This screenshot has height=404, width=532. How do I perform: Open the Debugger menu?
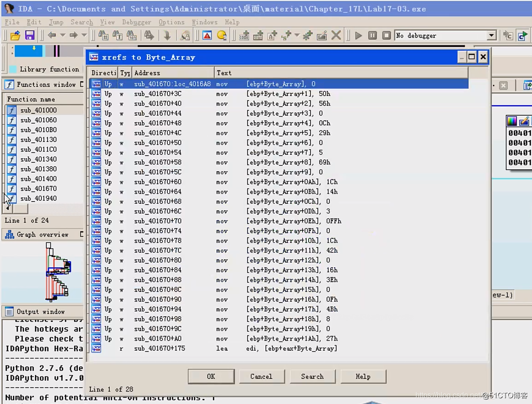tap(136, 22)
